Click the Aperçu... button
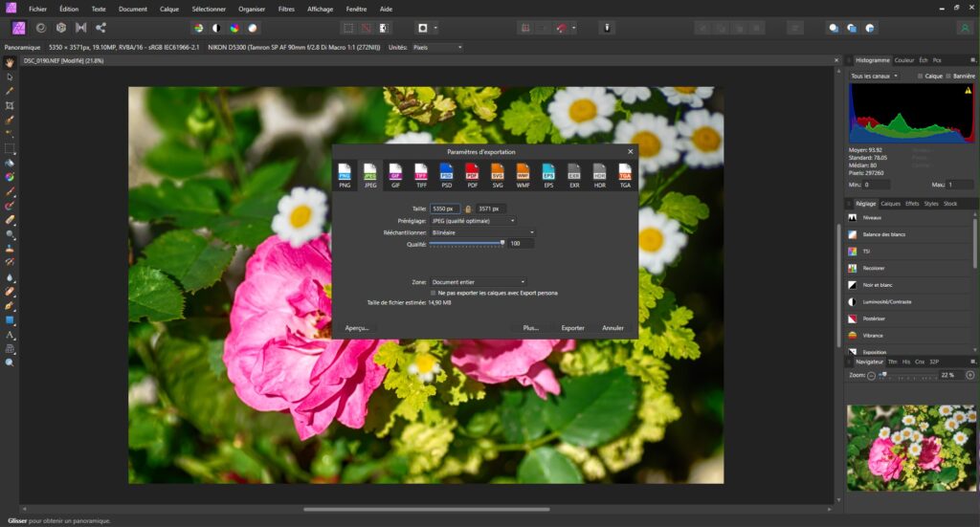Image resolution: width=980 pixels, height=527 pixels. (357, 328)
